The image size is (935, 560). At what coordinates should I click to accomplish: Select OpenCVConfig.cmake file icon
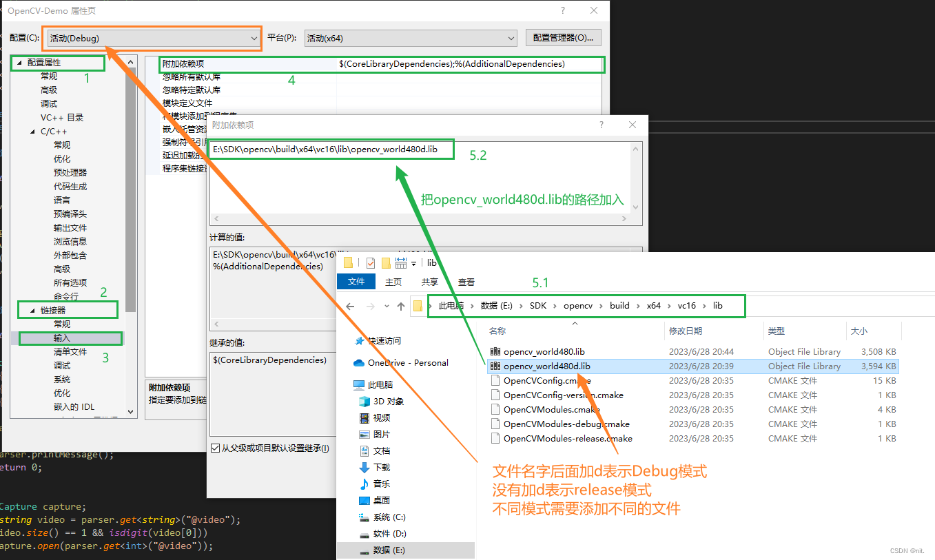[x=495, y=380]
